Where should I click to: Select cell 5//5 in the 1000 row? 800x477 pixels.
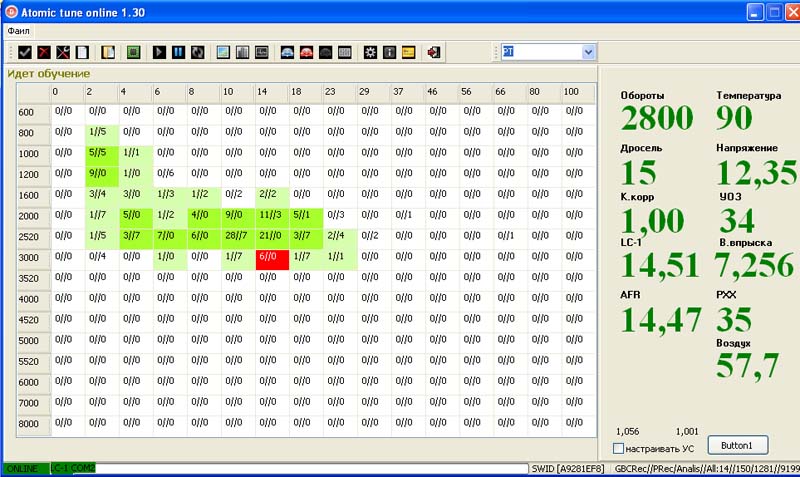tap(102, 156)
